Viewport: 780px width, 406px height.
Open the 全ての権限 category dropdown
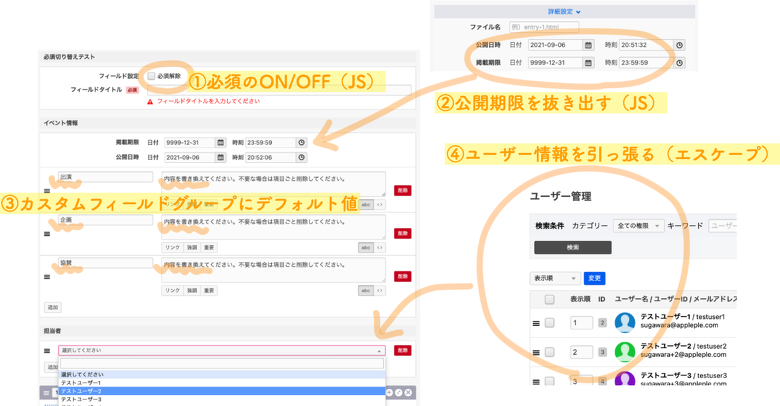(x=638, y=227)
